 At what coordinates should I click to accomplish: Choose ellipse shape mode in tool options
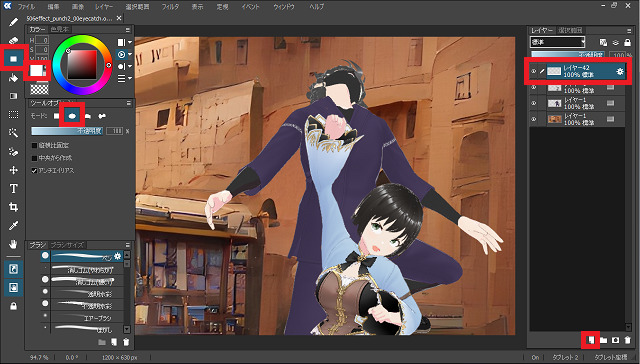[x=72, y=116]
